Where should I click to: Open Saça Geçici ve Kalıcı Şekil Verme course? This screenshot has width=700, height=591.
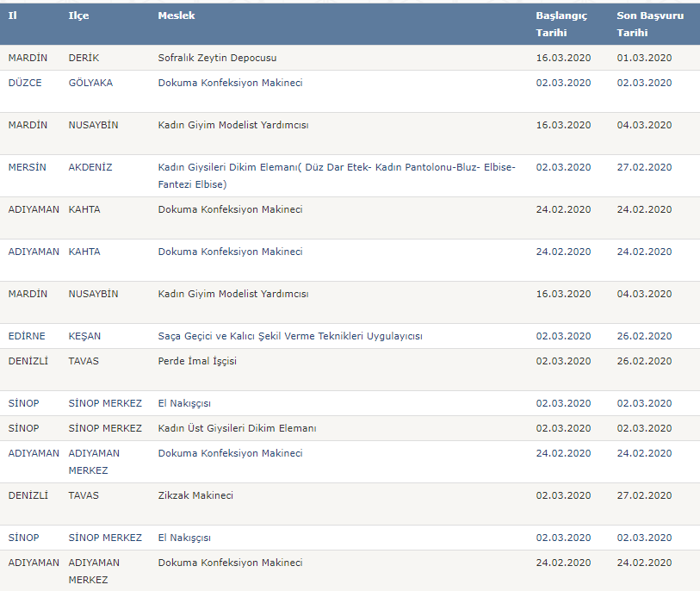tap(290, 336)
